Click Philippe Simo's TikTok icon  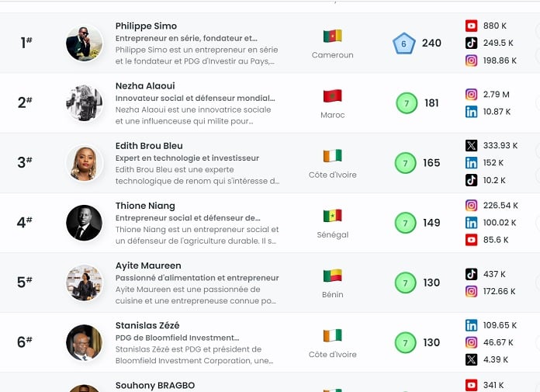(x=471, y=43)
